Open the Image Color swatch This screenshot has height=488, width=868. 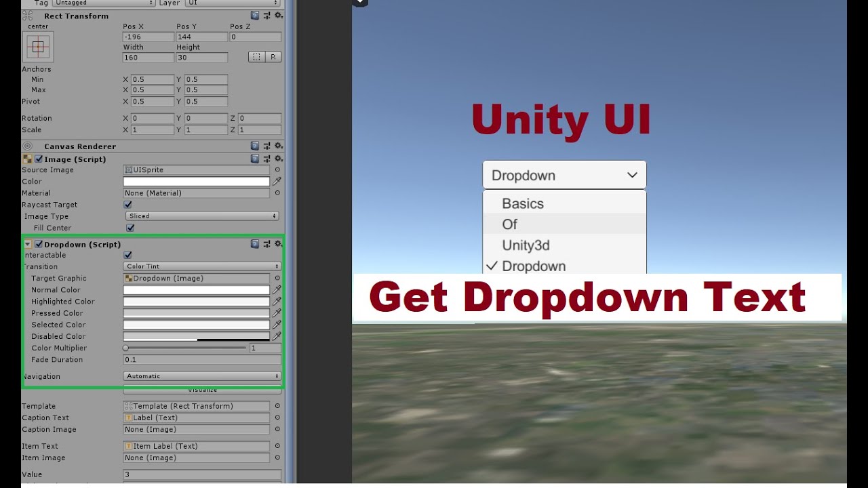pyautogui.click(x=197, y=182)
